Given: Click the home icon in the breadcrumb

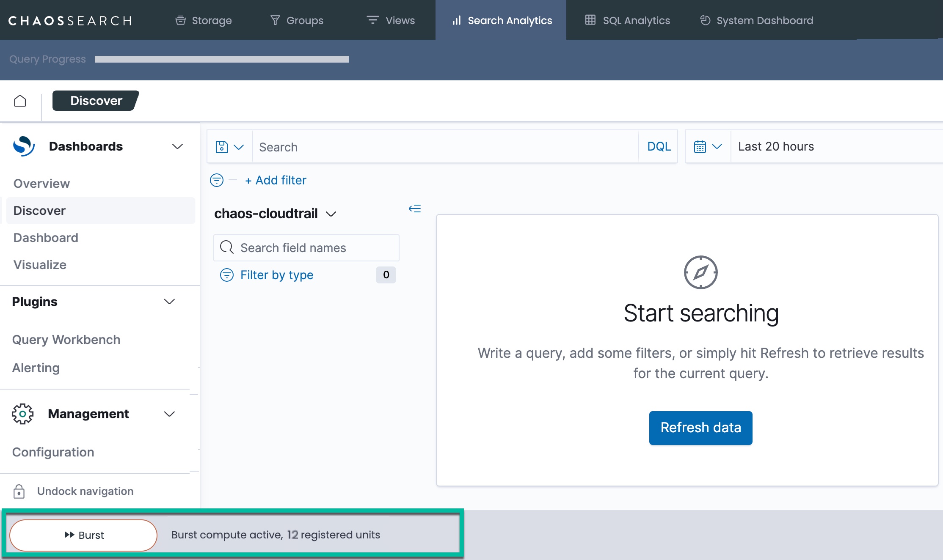Looking at the screenshot, I should pos(20,101).
